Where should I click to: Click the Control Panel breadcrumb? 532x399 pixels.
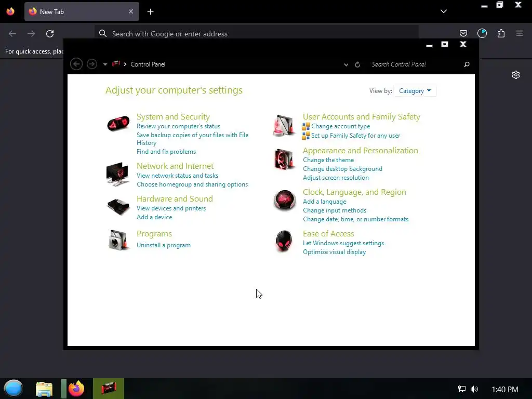tap(148, 64)
